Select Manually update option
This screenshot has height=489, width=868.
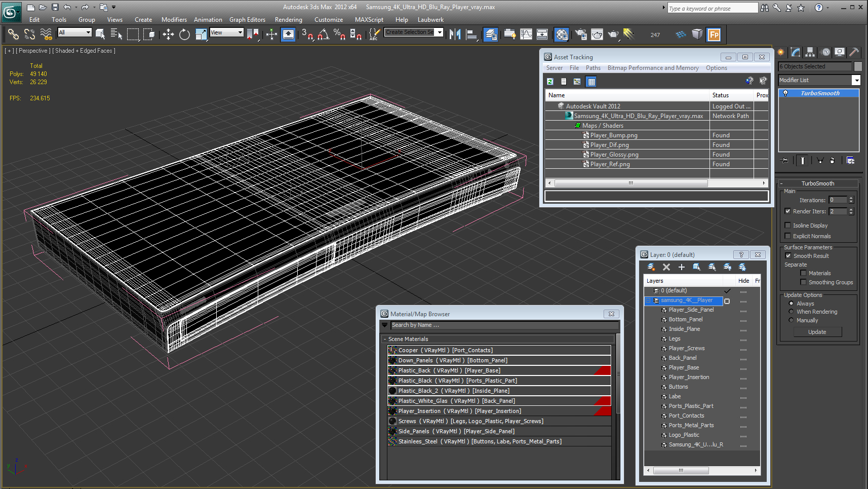(x=791, y=320)
